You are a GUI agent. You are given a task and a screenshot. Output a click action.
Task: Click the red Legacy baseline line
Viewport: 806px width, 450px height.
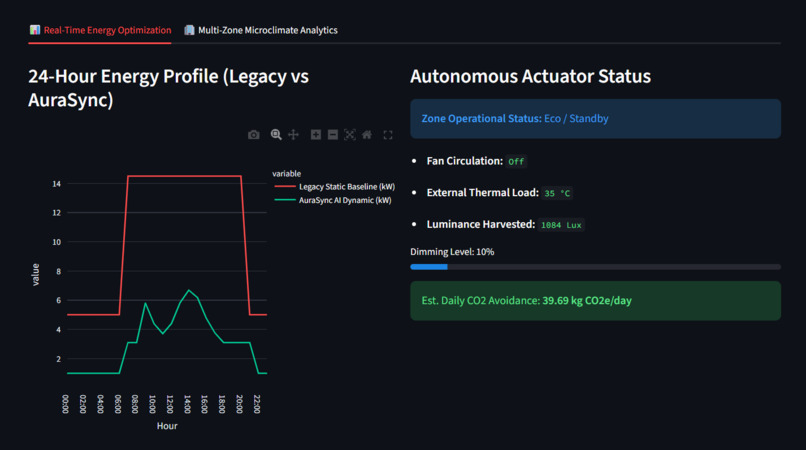(x=184, y=176)
